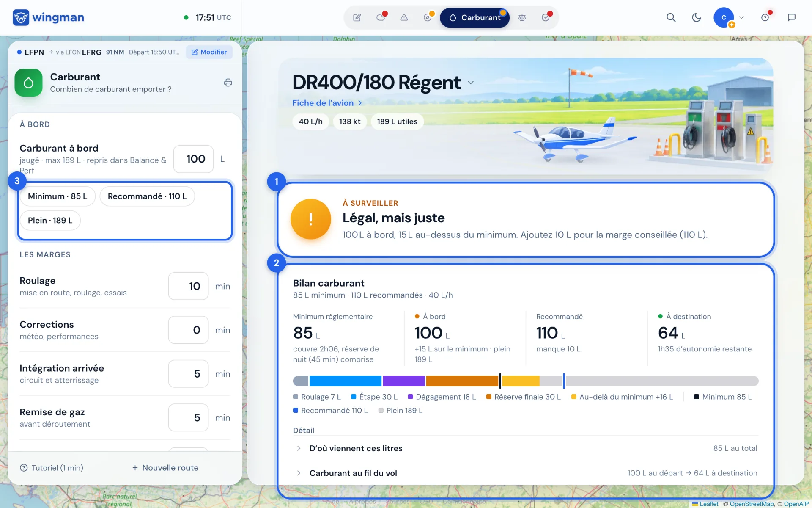Viewport: 812px width, 508px height.
Task: Click the orange Réserve finale bar segment
Action: coord(462,381)
